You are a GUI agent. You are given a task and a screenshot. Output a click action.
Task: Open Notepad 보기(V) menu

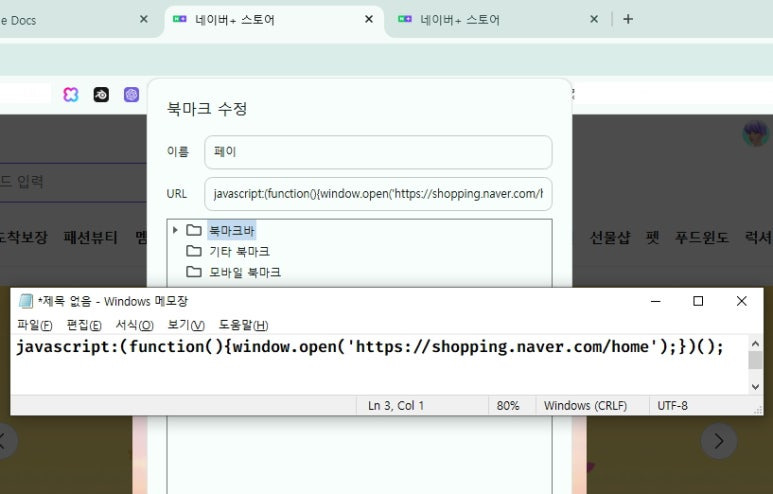coord(186,325)
